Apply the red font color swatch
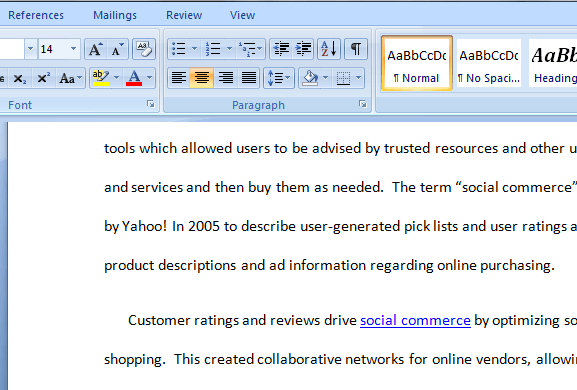 click(134, 78)
